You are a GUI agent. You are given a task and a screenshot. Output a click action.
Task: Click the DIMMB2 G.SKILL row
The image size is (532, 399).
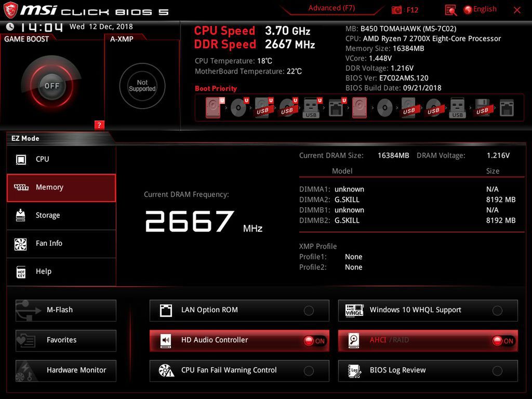click(x=407, y=220)
